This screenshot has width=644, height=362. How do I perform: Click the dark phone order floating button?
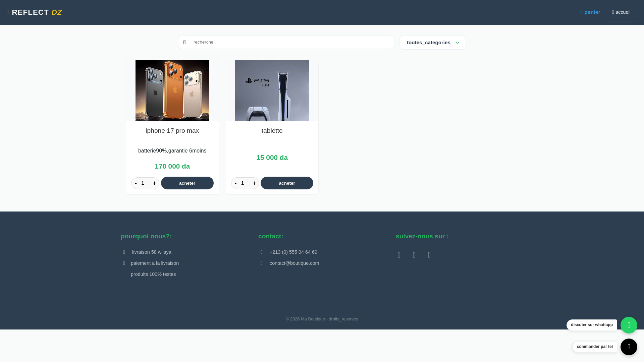pyautogui.click(x=629, y=347)
